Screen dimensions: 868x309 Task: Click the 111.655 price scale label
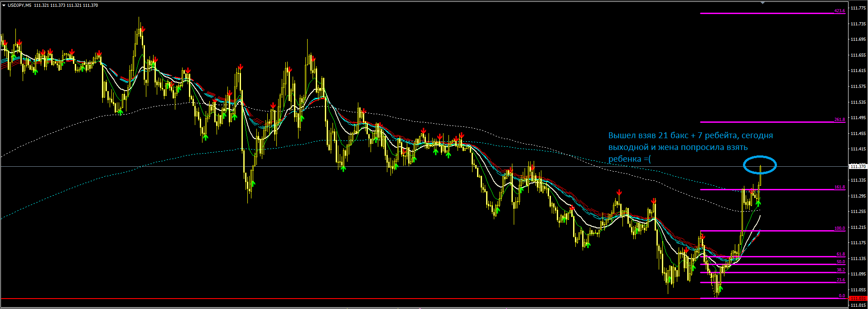[858, 55]
